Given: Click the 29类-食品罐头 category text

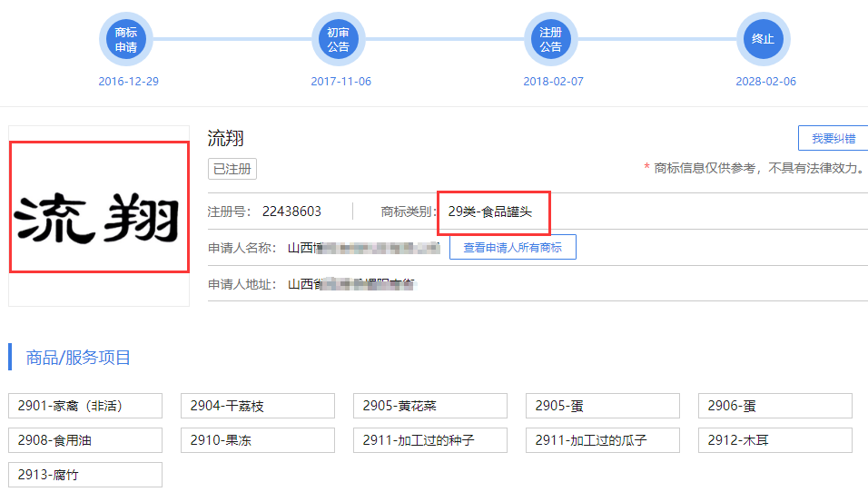Looking at the screenshot, I should (490, 212).
